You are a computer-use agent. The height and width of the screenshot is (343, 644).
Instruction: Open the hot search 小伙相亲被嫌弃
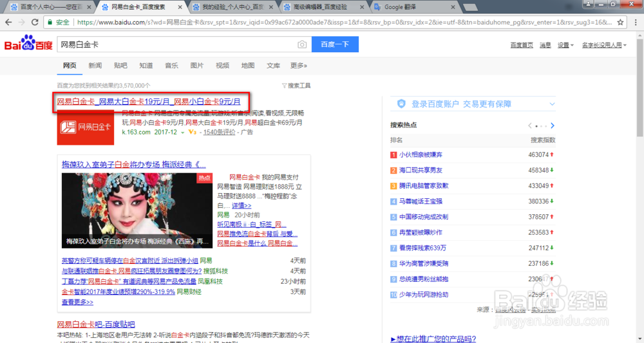pos(421,154)
